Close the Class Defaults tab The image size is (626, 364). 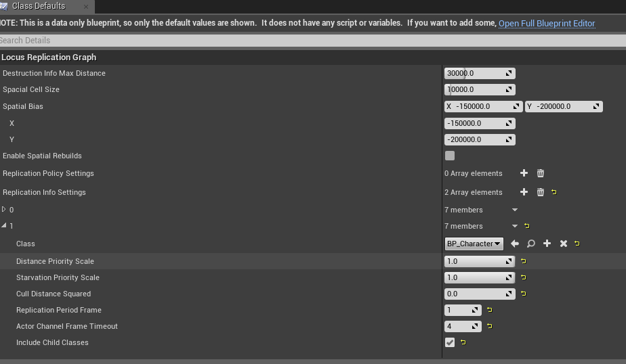coord(86,7)
